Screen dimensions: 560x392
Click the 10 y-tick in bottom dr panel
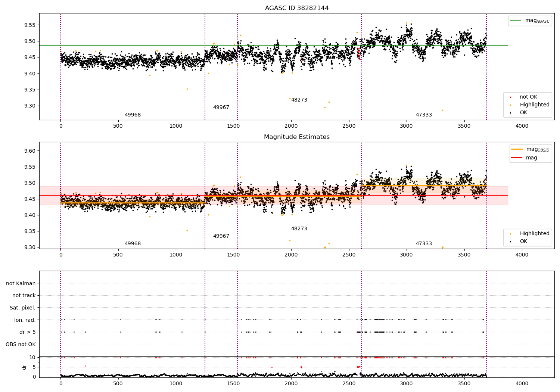click(32, 358)
